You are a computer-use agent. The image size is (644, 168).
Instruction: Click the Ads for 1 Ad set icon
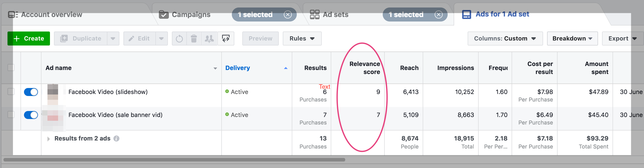tap(466, 14)
